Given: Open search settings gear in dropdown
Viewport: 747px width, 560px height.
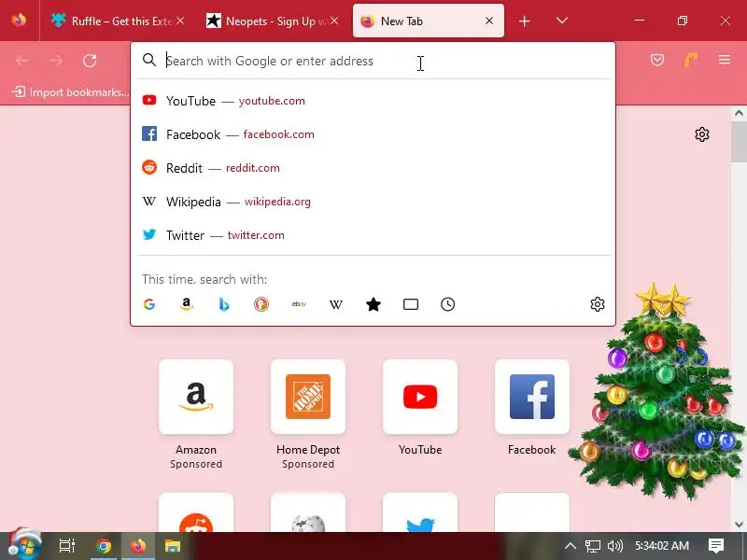Looking at the screenshot, I should click(x=598, y=304).
